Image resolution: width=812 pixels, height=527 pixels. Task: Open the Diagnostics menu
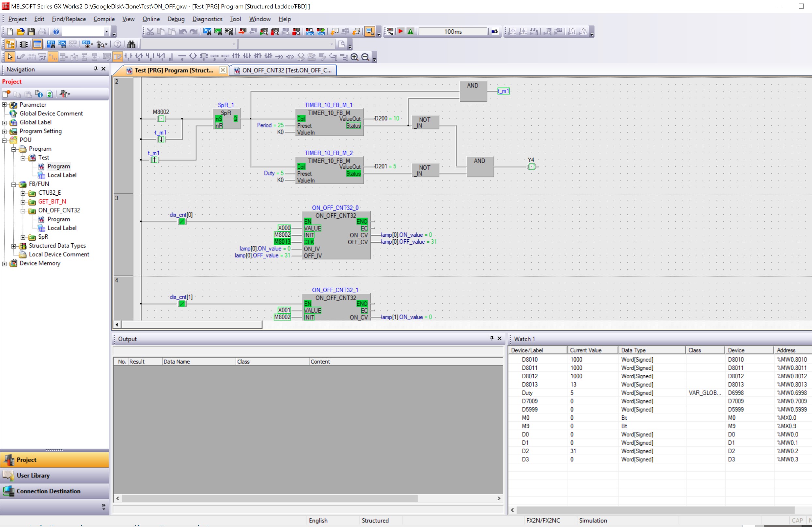(207, 19)
